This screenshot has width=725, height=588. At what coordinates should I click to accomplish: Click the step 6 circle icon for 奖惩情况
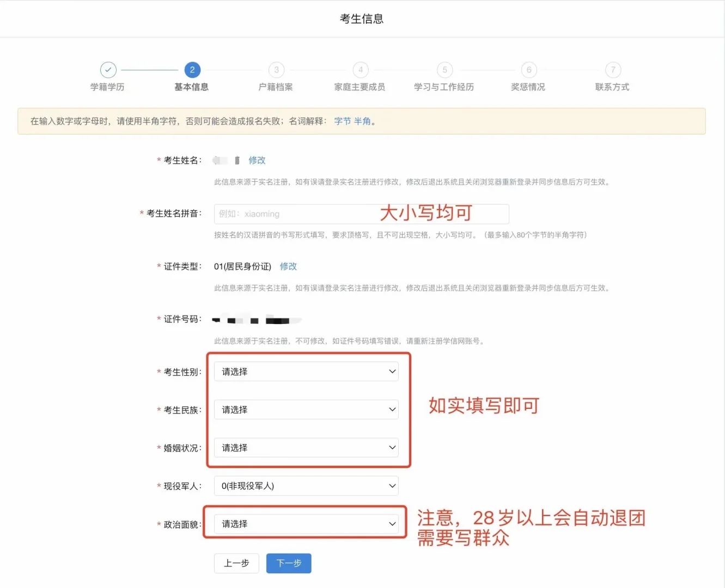pos(528,70)
